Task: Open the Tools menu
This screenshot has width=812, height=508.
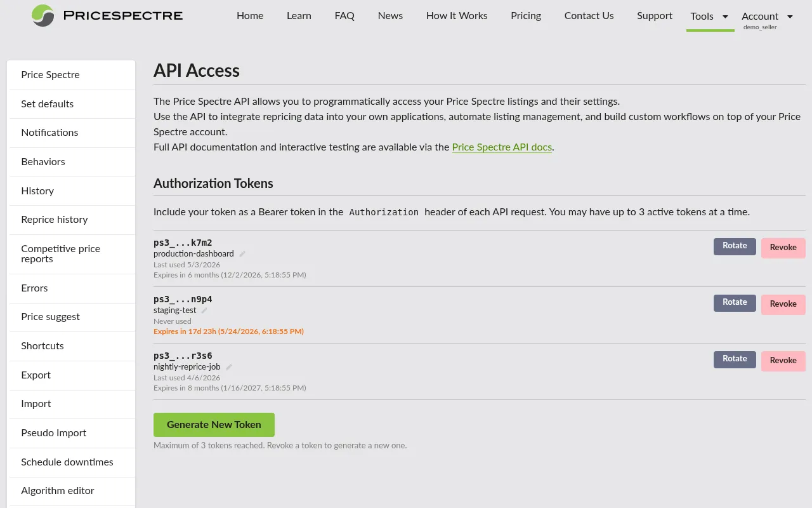Action: pyautogui.click(x=702, y=17)
